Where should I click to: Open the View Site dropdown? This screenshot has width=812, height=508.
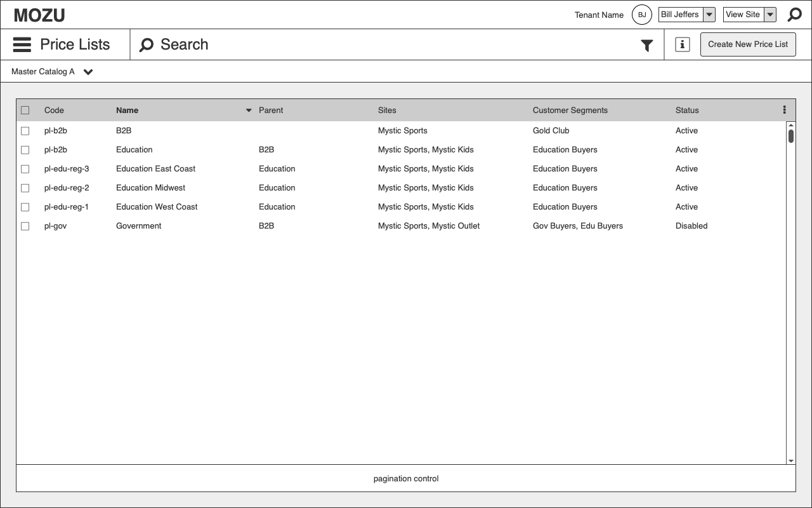pos(750,15)
